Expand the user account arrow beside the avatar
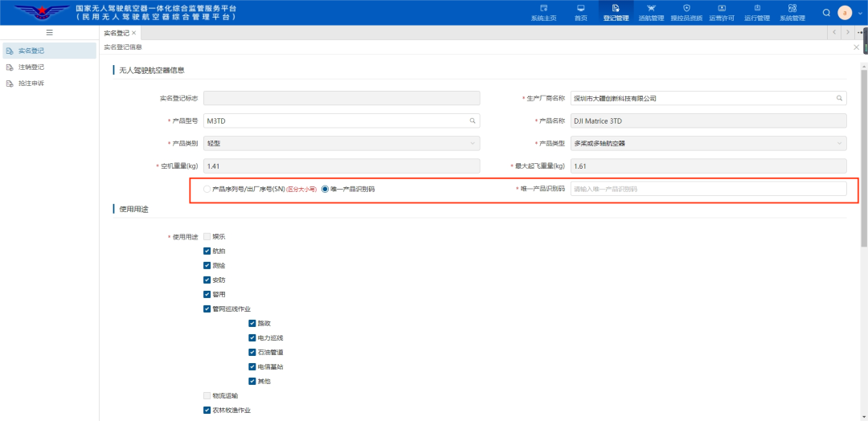This screenshot has height=421, width=868. pyautogui.click(x=858, y=13)
